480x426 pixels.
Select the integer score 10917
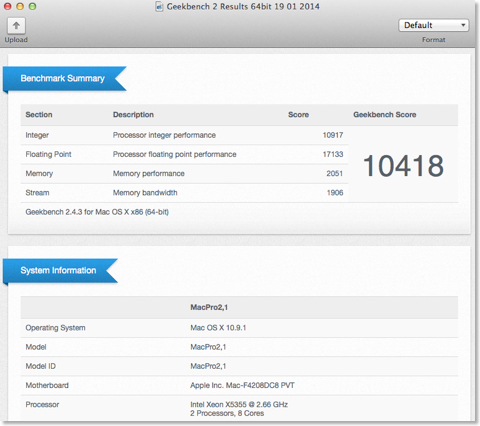tap(333, 135)
